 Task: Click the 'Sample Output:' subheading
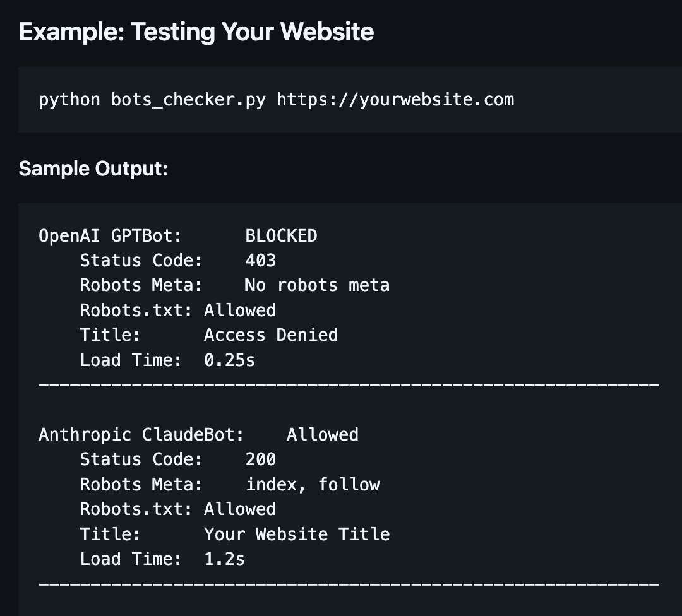[93, 169]
